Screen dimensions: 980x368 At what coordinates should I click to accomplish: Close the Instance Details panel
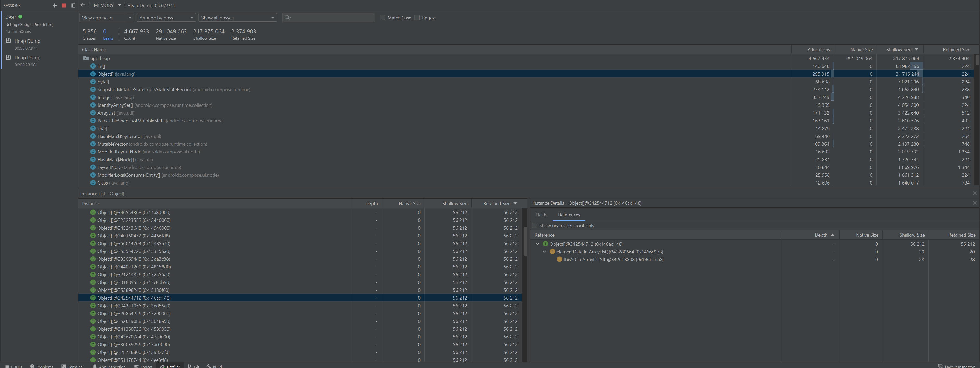pyautogui.click(x=974, y=203)
